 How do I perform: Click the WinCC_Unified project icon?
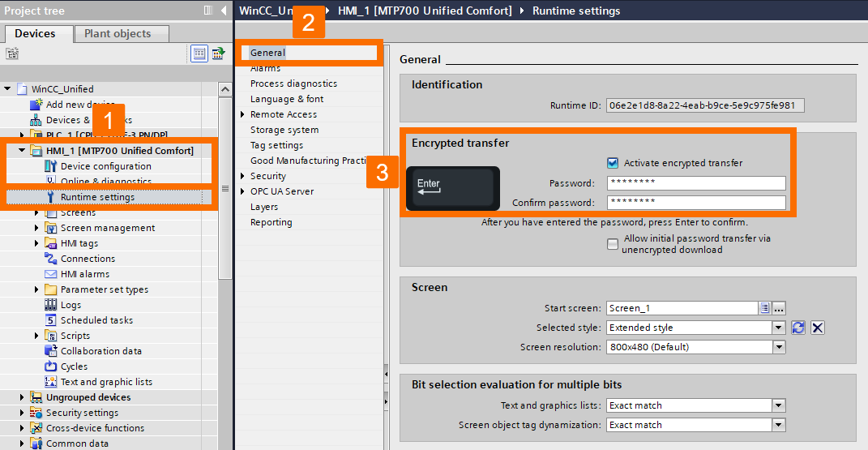(22, 88)
